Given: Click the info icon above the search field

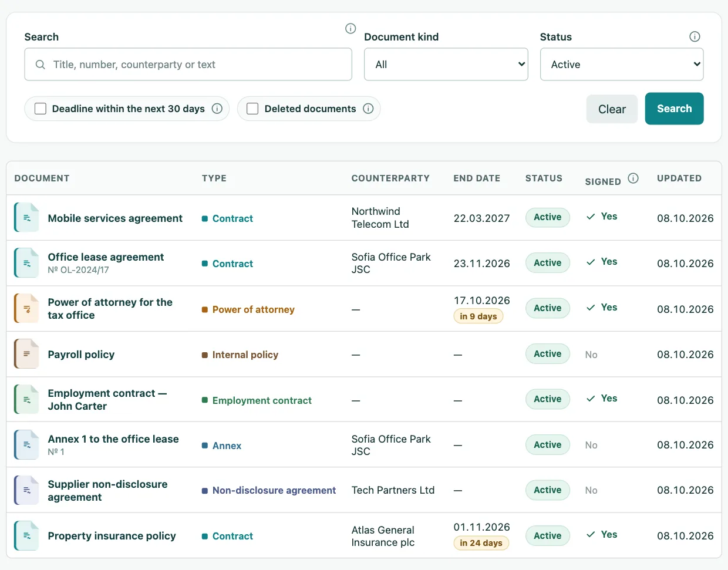Looking at the screenshot, I should (350, 28).
